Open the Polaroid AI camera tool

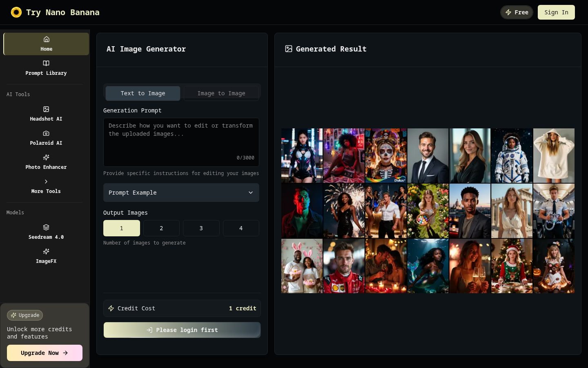(x=46, y=137)
